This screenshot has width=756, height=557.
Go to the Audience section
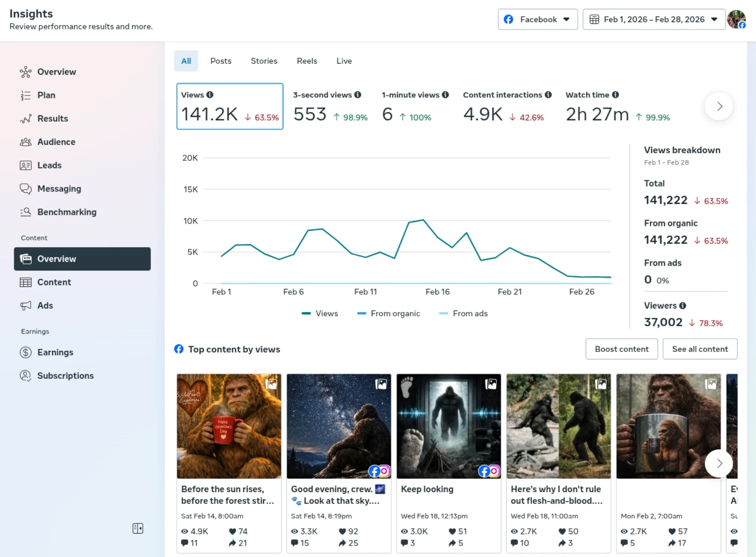click(x=56, y=142)
